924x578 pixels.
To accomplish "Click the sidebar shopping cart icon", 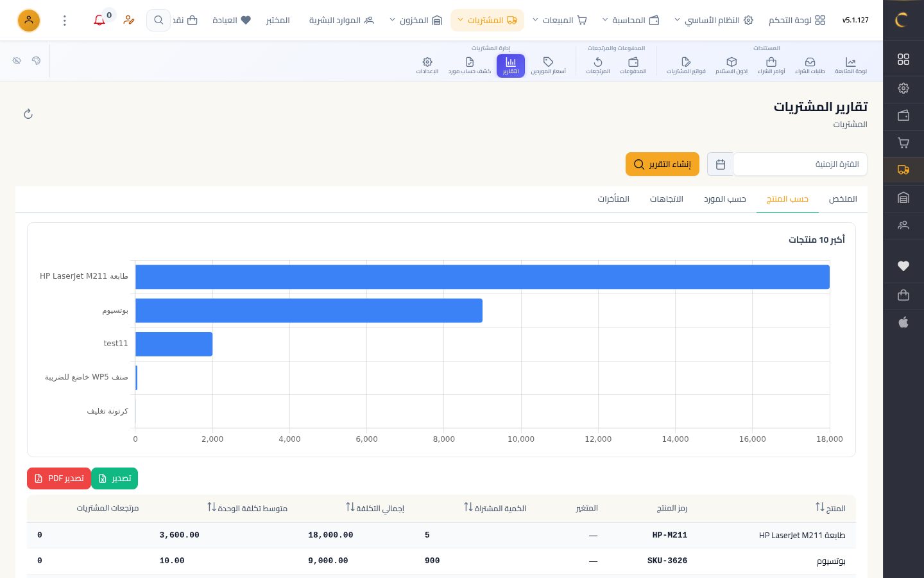I will click(x=903, y=143).
